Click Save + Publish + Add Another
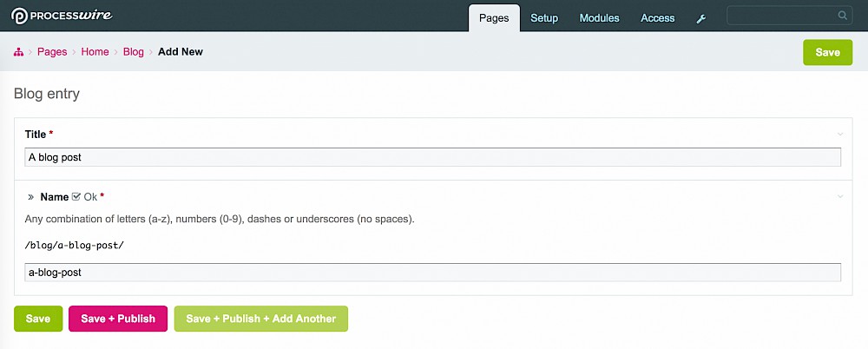868x349 pixels. [260, 319]
